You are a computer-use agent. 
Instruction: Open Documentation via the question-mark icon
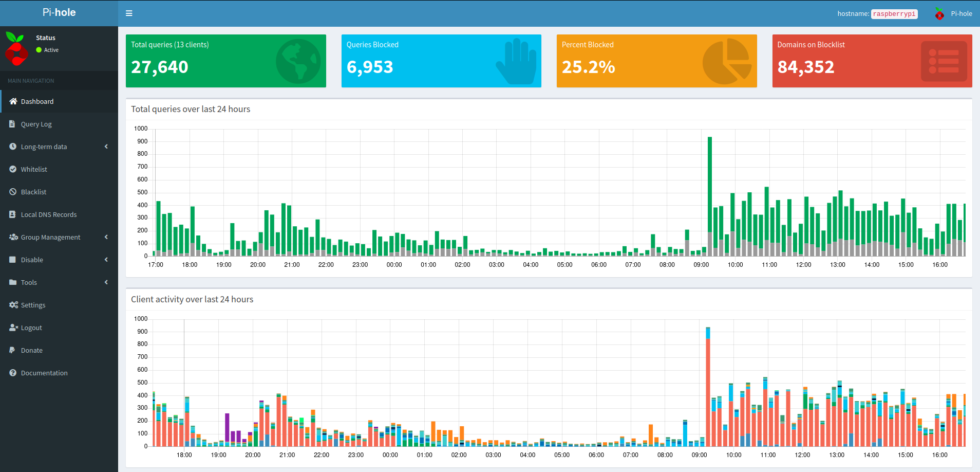(13, 373)
